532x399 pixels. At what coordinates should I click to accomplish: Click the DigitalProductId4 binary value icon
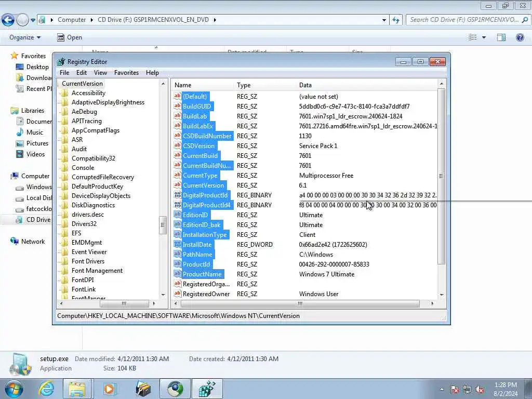click(178, 205)
